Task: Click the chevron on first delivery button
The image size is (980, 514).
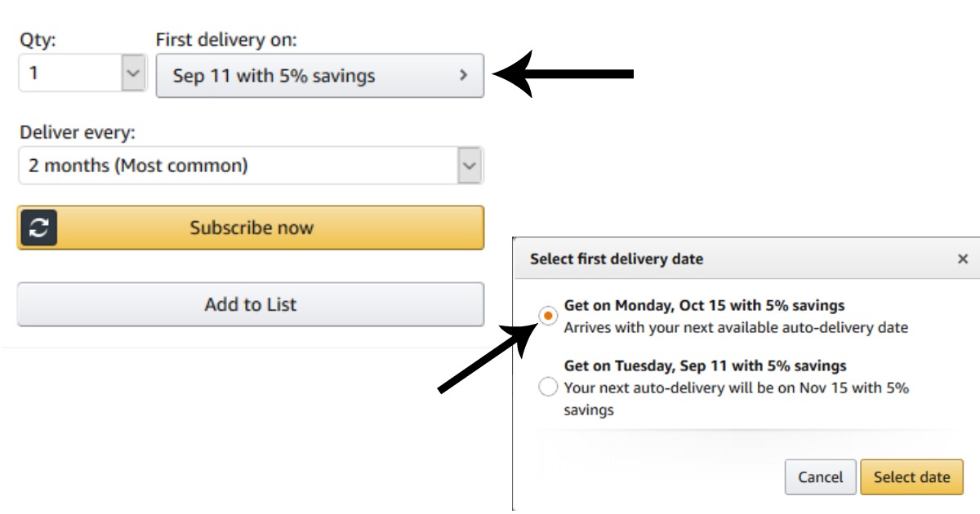Action: [x=463, y=75]
